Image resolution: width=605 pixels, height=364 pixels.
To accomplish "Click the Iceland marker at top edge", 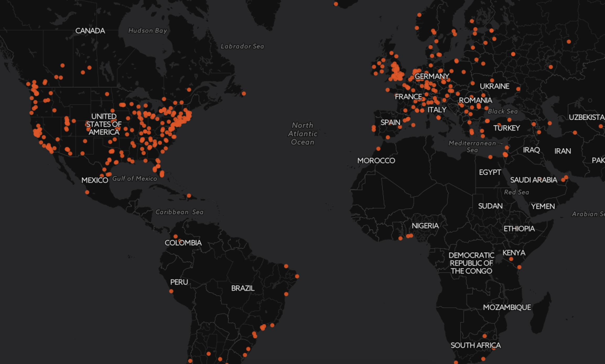I will point(336,4).
